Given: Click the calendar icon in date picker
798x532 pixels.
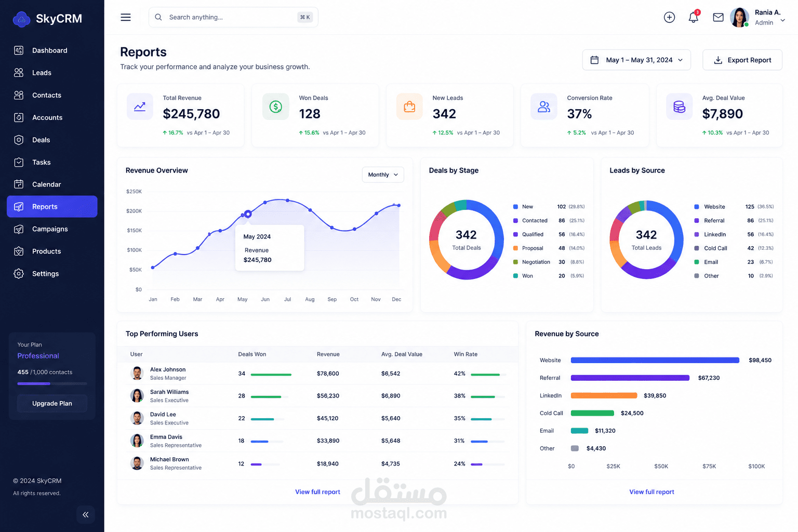Looking at the screenshot, I should [x=595, y=60].
